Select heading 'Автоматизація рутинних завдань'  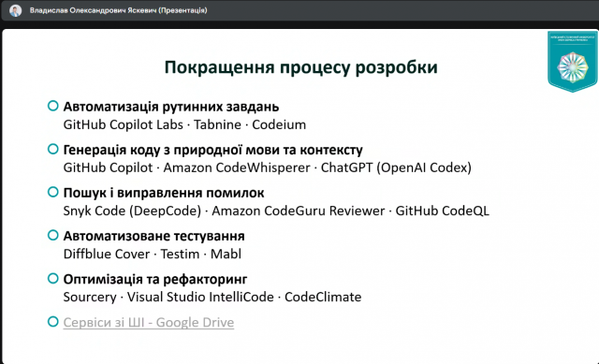171,107
